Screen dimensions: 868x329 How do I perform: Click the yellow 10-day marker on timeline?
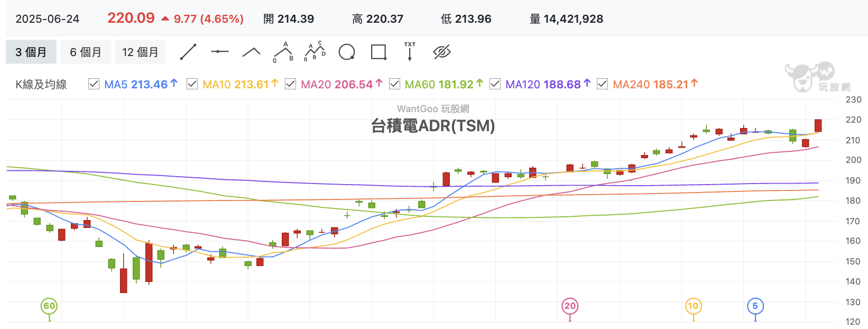click(x=693, y=306)
